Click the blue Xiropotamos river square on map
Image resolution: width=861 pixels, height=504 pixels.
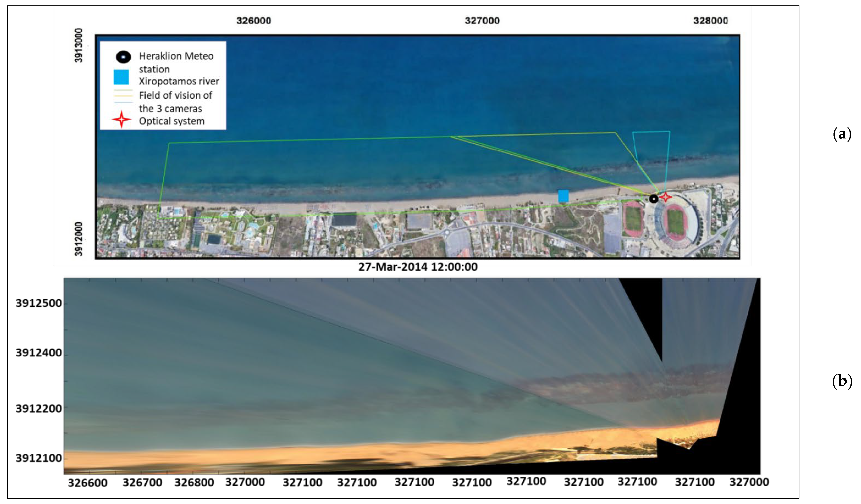[x=563, y=196]
